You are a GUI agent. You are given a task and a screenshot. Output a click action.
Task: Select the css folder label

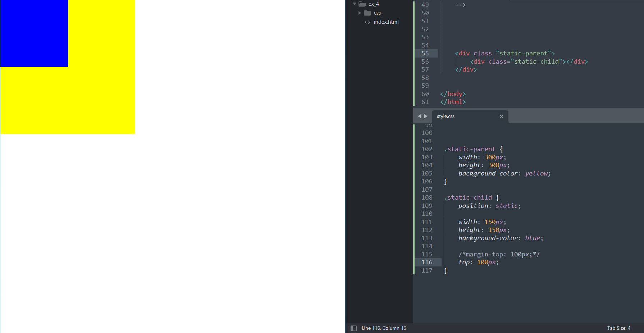coord(377,13)
